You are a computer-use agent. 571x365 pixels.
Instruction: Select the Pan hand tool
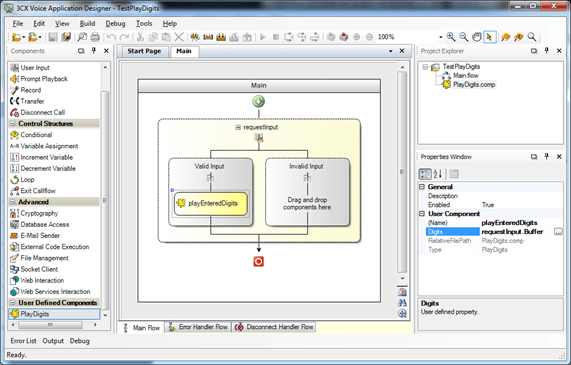tap(476, 37)
